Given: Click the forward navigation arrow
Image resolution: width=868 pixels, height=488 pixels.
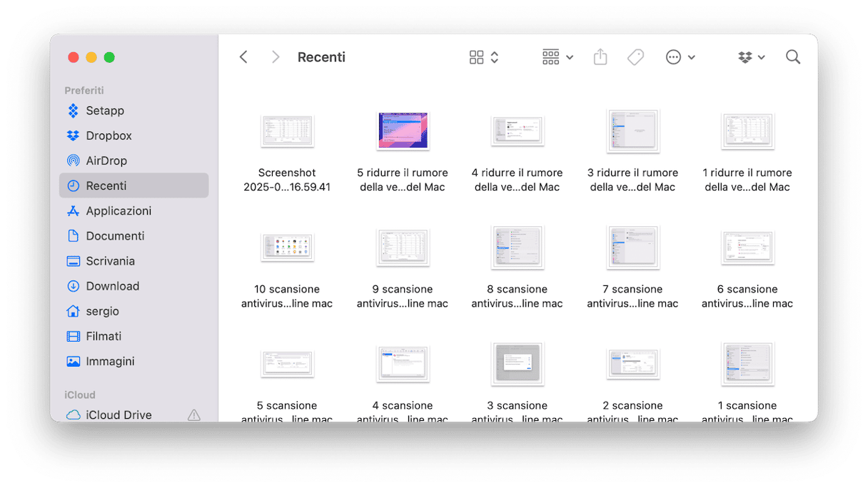Looking at the screenshot, I should [276, 57].
